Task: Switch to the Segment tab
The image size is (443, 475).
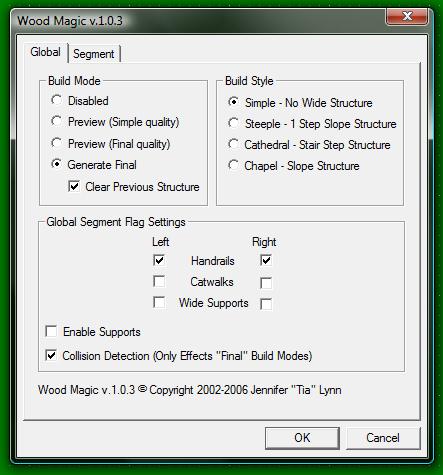Action: pyautogui.click(x=94, y=54)
